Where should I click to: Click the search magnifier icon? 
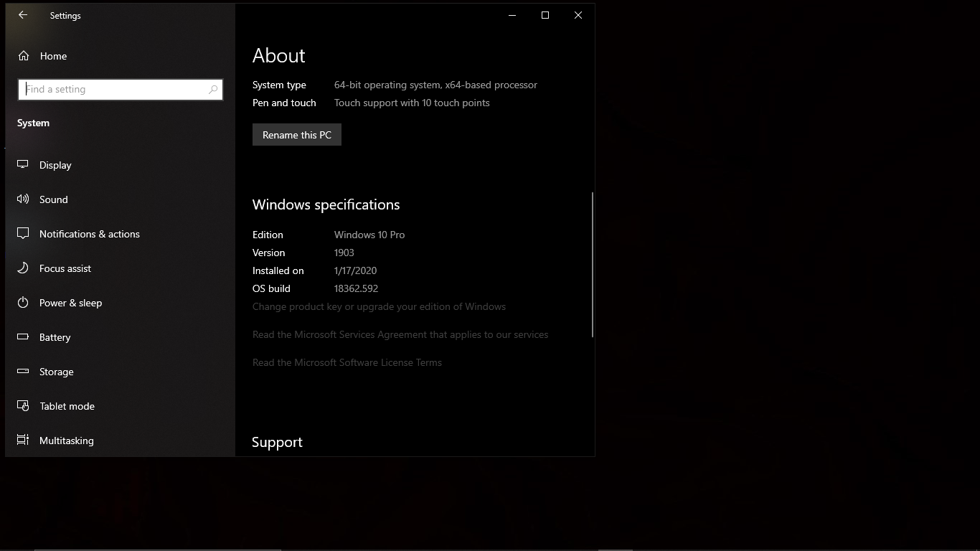[x=213, y=90]
